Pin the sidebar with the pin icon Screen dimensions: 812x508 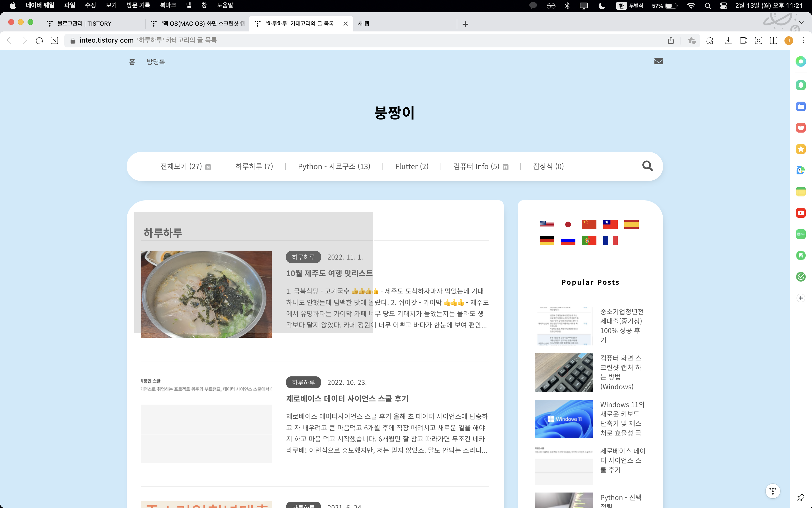(801, 497)
